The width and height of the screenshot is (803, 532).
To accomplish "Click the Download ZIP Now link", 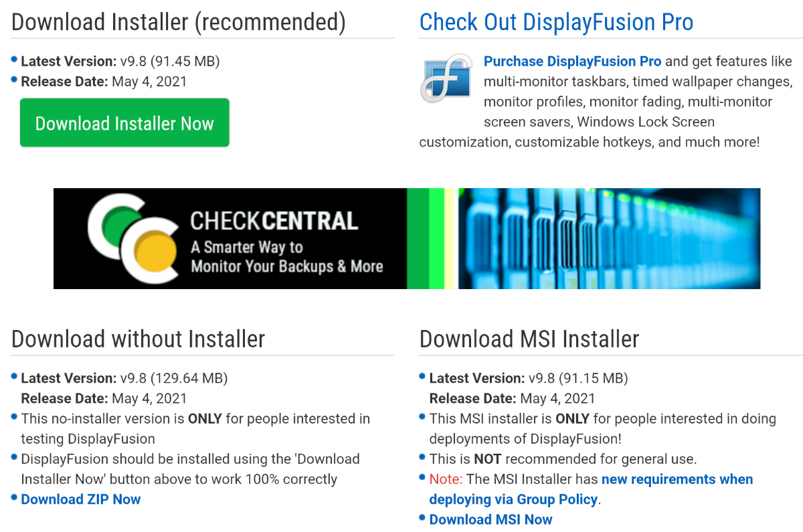I will [81, 499].
